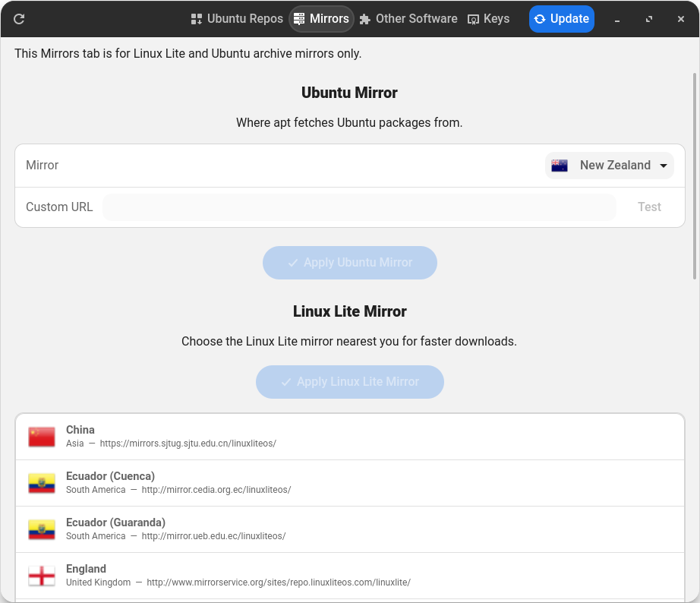Switch to the Other Software tab

tap(408, 19)
